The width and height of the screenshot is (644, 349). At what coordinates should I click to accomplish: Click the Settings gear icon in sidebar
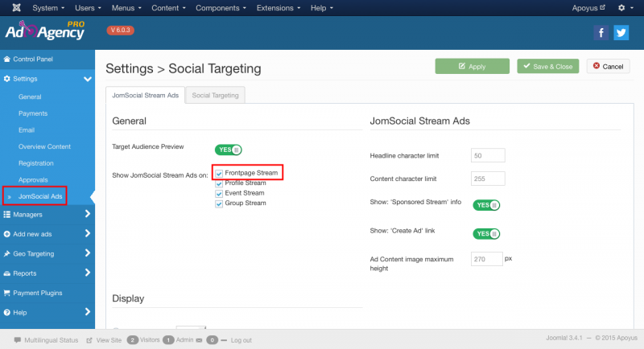click(7, 79)
